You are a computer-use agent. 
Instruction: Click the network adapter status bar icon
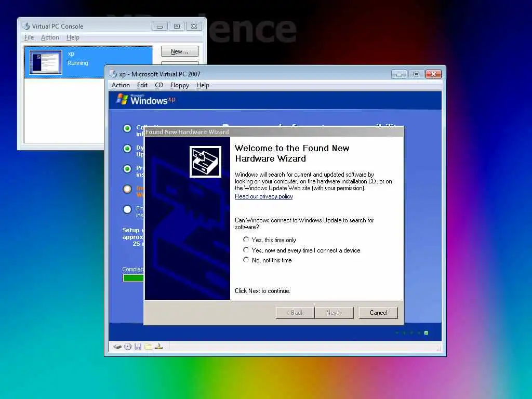(x=159, y=347)
